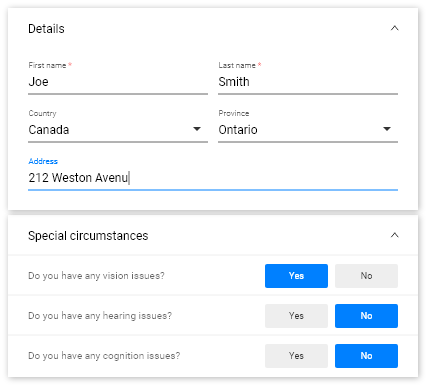This screenshot has height=387, width=428.
Task: Click the Address input field
Action: [x=213, y=178]
